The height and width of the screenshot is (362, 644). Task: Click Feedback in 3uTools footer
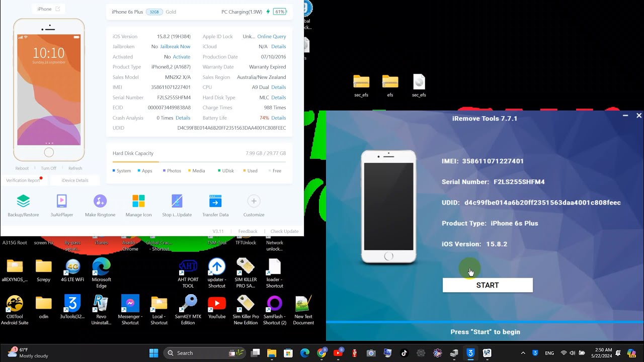(248, 231)
